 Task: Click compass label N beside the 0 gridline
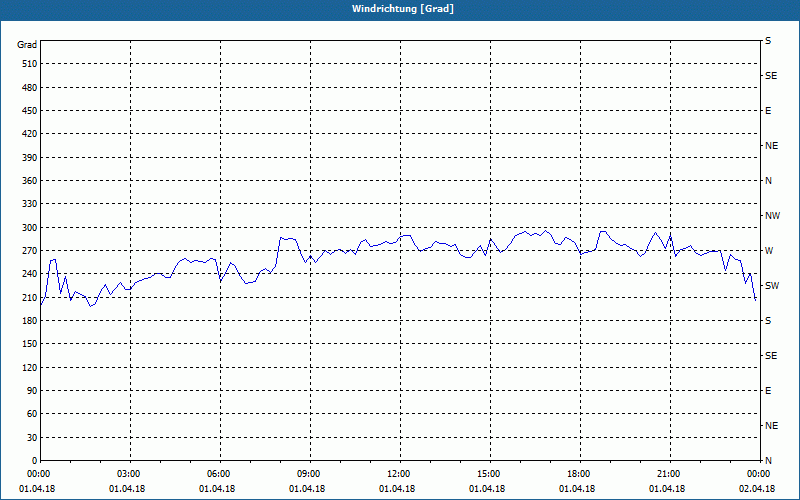point(768,461)
